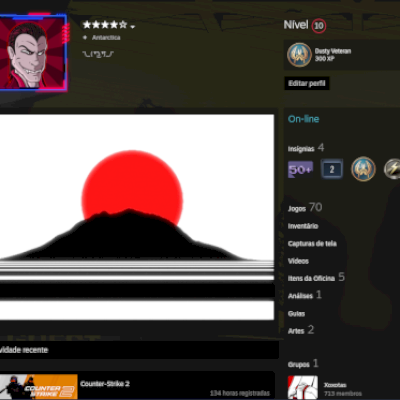Image resolution: width=400 pixels, height=400 pixels.
Task: Open the Insígnias badges page
Action: point(301,149)
